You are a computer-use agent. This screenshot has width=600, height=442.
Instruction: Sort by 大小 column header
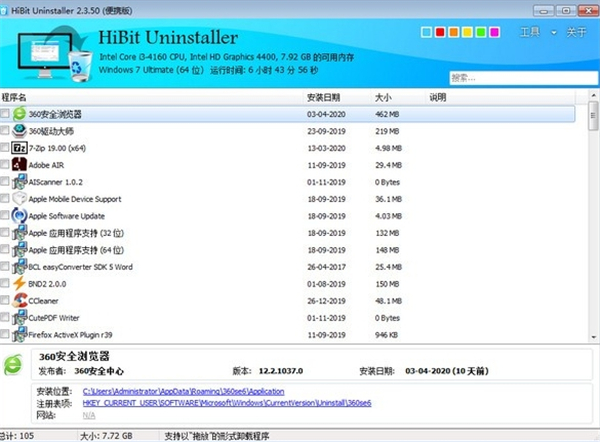pos(398,97)
